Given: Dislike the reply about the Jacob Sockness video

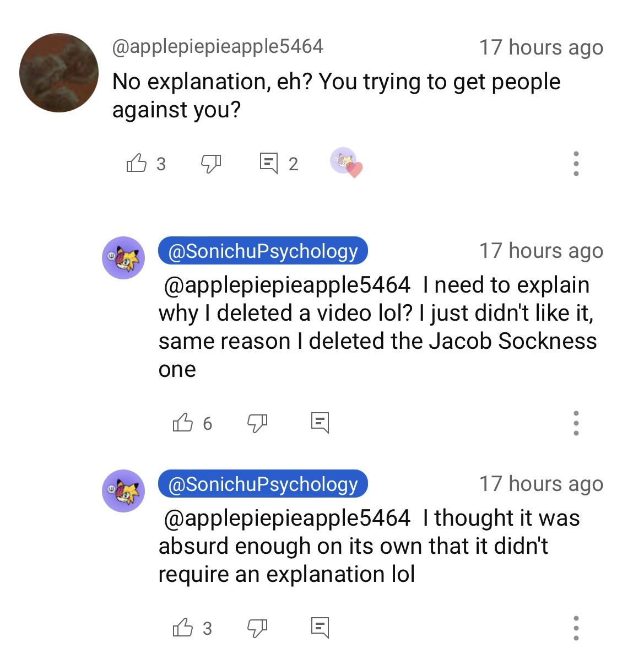Looking at the screenshot, I should [x=257, y=423].
